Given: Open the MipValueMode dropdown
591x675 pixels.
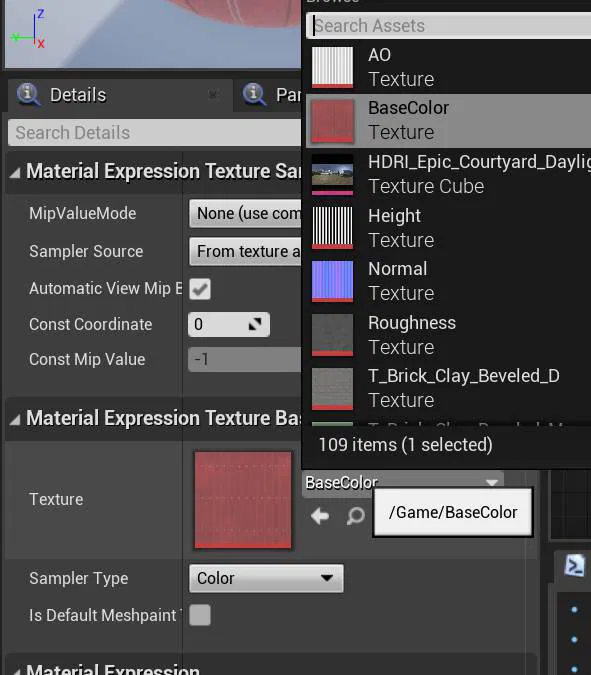Looking at the screenshot, I should [x=245, y=213].
